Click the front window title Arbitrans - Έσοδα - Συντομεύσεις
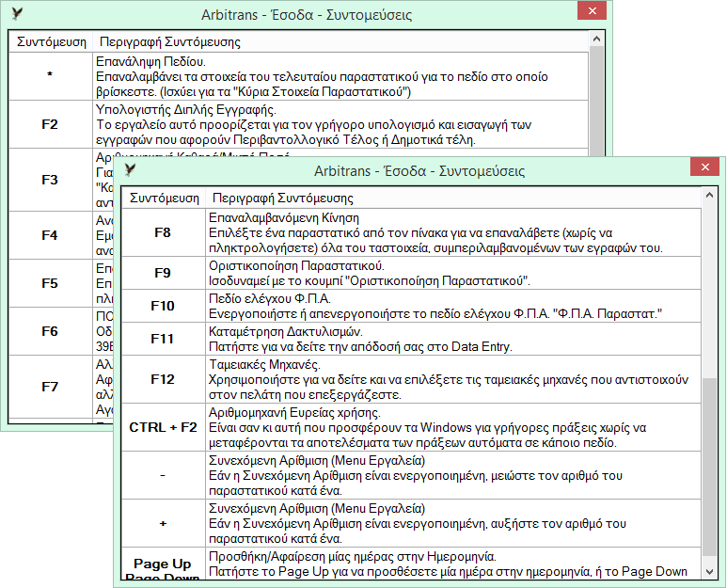Viewport: 727px width, 588px height. (419, 171)
